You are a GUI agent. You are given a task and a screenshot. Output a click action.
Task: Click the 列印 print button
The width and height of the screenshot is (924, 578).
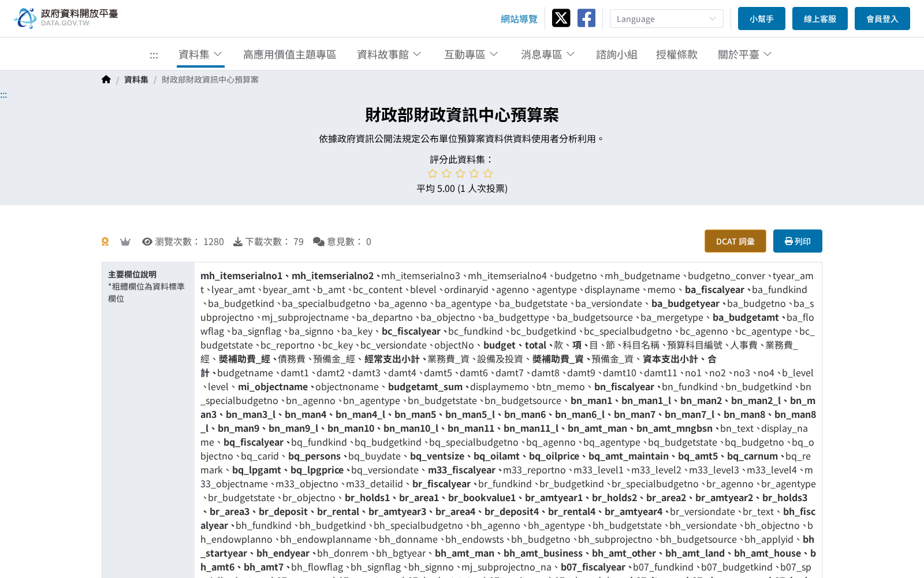[x=798, y=241]
